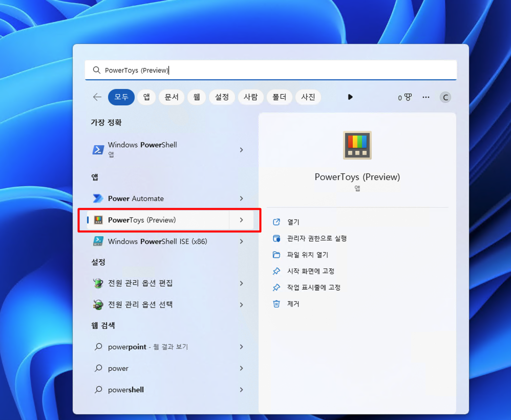
Task: Open the rewards points trophy icon
Action: pos(405,97)
